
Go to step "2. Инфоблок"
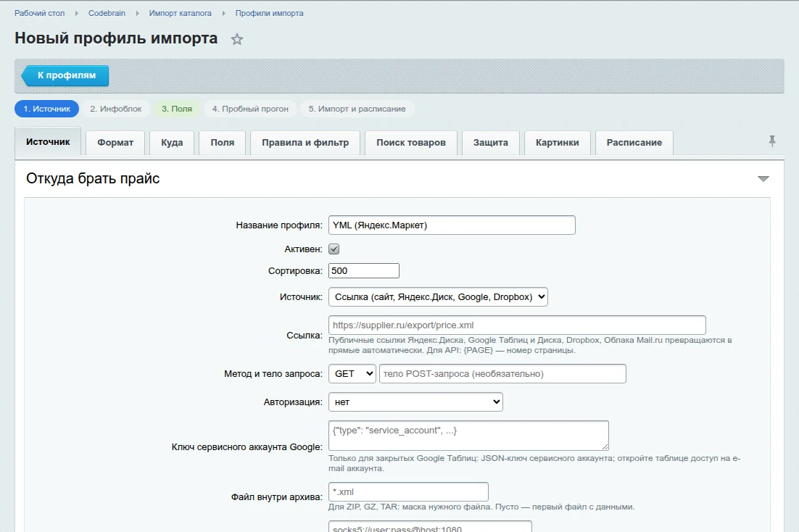tap(116, 109)
